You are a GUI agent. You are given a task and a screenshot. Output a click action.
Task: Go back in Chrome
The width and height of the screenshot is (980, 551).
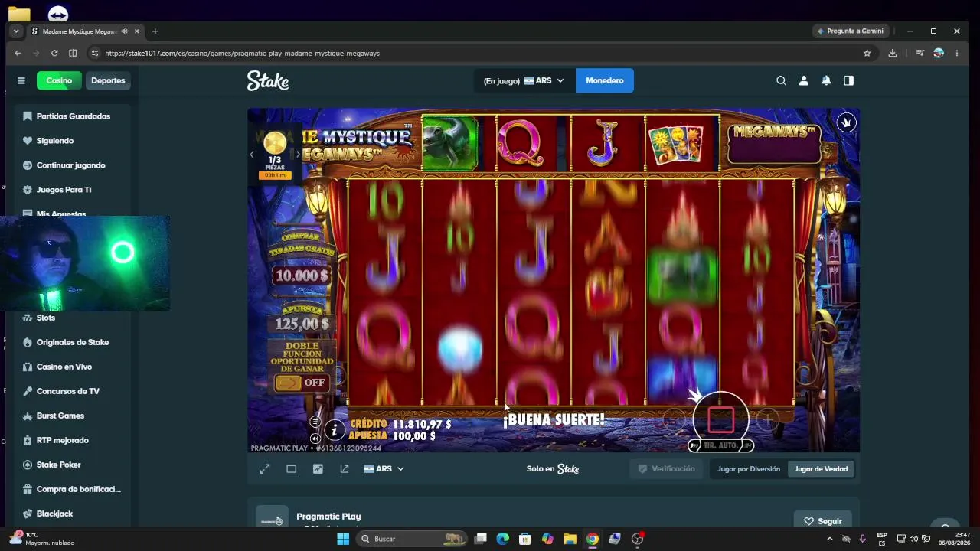[18, 53]
